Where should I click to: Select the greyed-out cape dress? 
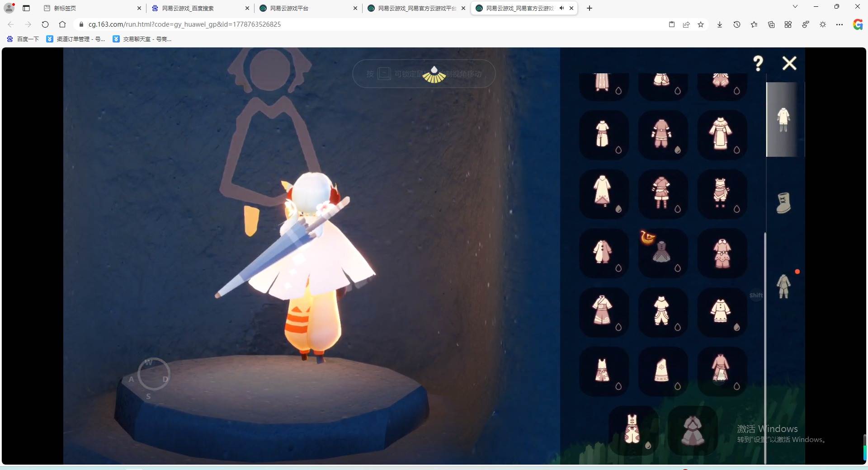(x=693, y=430)
